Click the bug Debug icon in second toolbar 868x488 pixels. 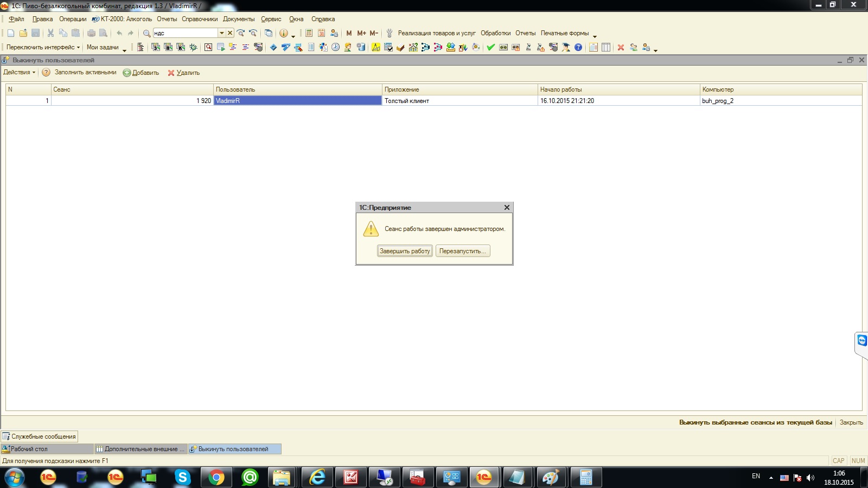(x=193, y=47)
